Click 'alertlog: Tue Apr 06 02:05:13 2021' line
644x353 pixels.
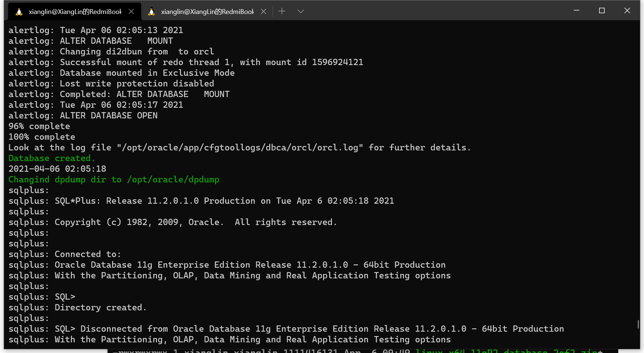96,30
